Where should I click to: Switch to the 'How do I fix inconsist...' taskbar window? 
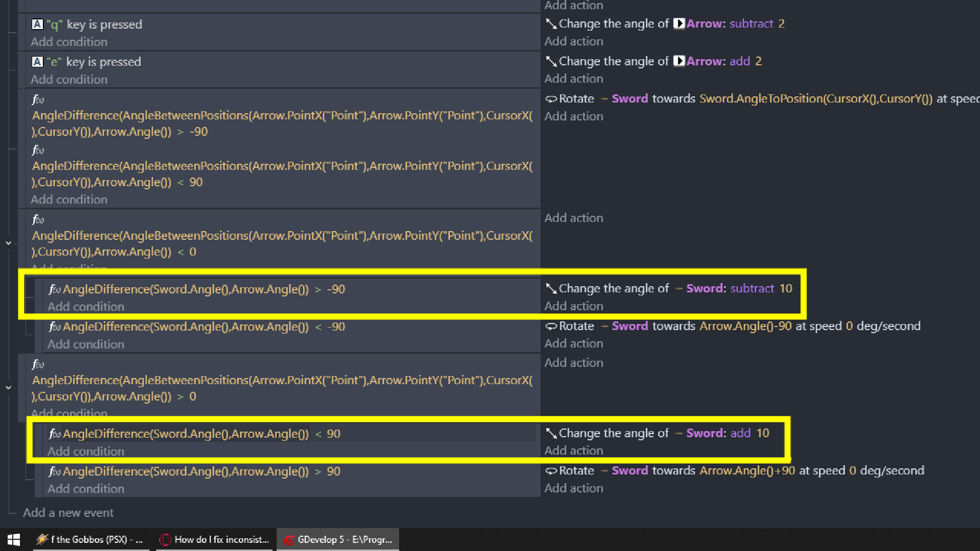point(215,539)
